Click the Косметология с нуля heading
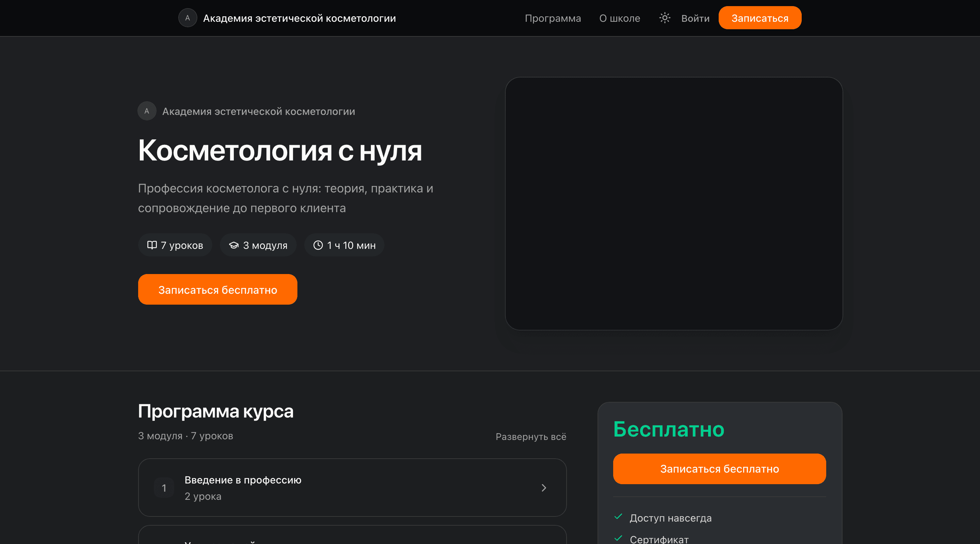The image size is (980, 544). [280, 151]
